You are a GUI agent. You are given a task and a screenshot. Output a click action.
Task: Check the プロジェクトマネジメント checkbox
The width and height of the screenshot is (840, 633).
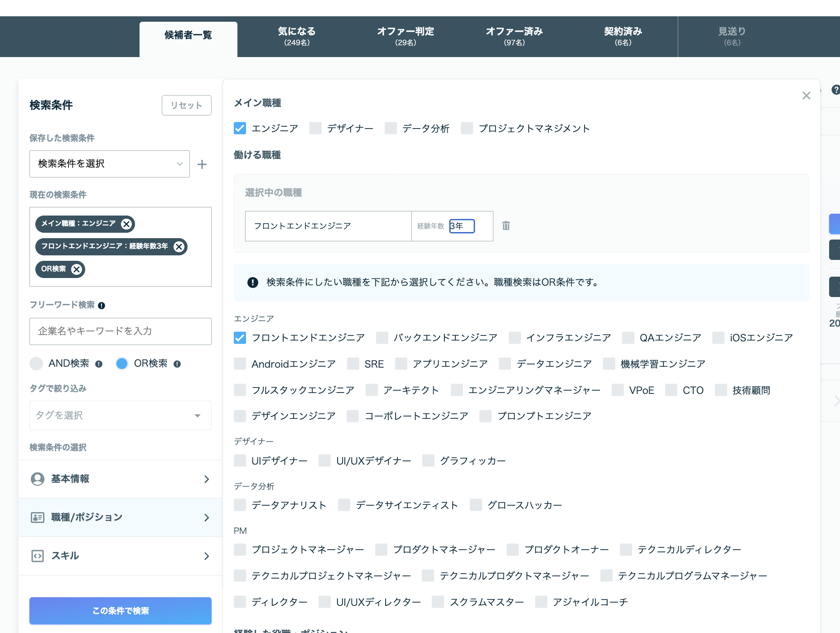point(467,128)
